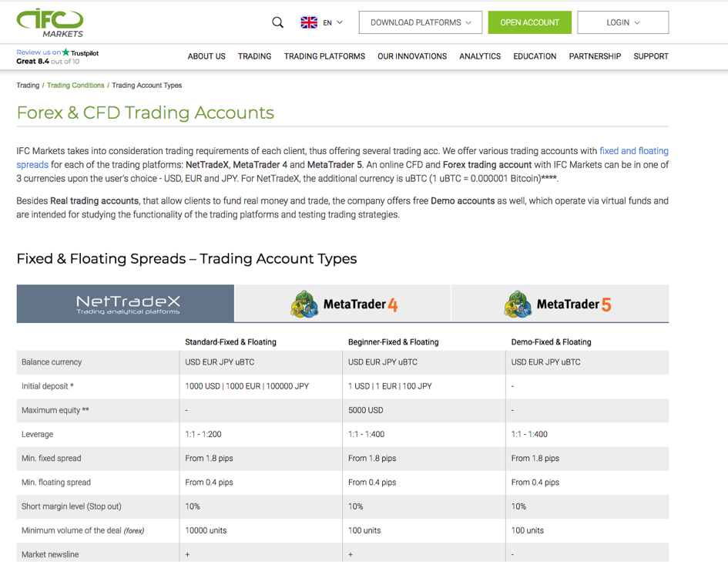Click the Trading Account Types breadcrumb text
Viewport: 728px width, 562px height.
click(146, 86)
